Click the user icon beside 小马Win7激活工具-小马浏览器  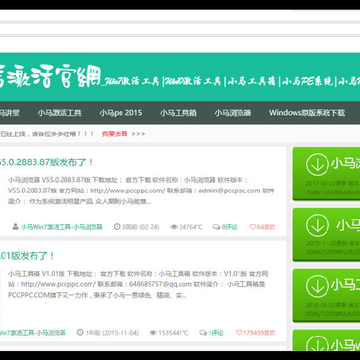[x=15, y=227]
